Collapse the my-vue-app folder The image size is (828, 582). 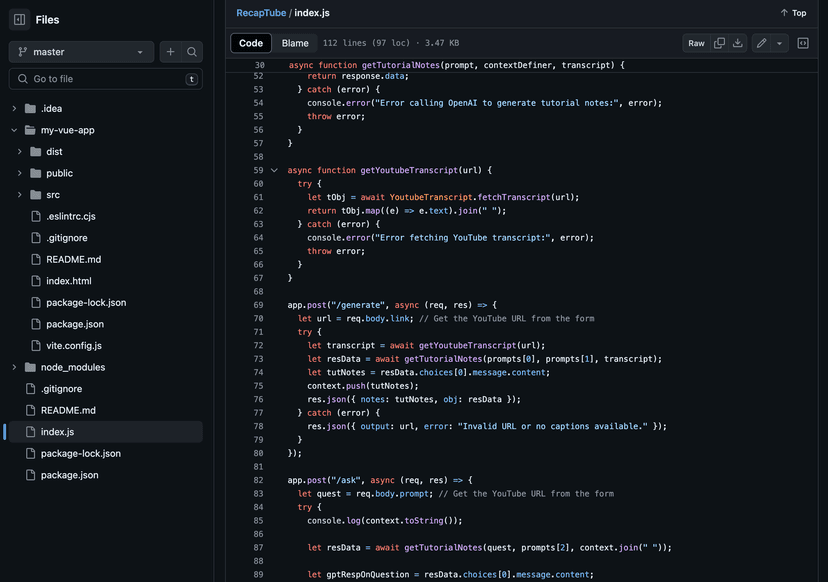[x=14, y=130]
